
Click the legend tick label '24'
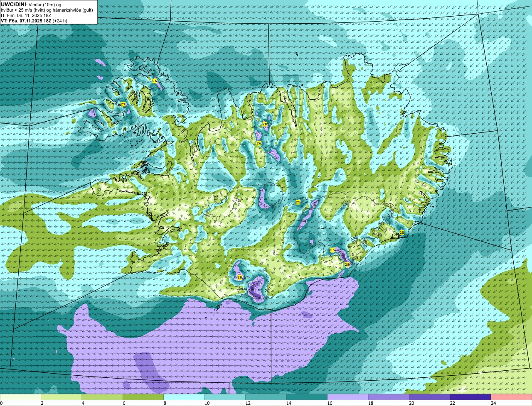[493, 403]
